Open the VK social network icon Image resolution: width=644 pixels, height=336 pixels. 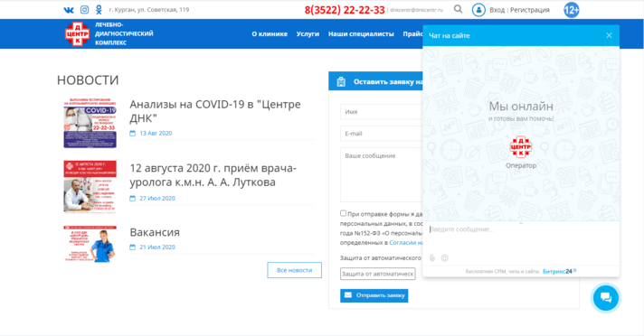tap(69, 10)
